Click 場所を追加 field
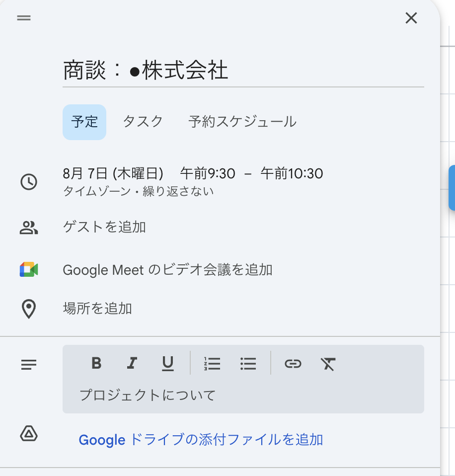Viewport: 455px width, 476px height. [x=97, y=309]
